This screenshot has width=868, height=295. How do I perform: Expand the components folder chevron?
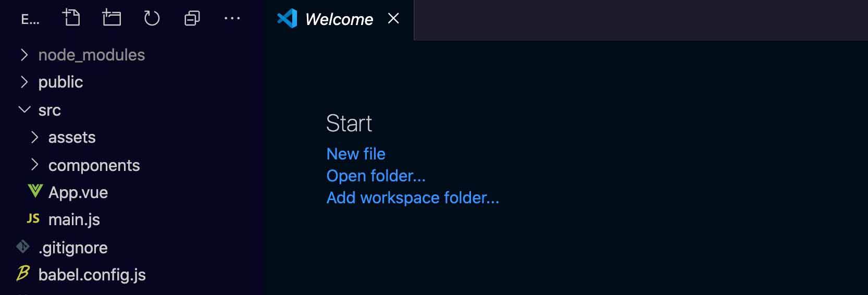click(34, 165)
